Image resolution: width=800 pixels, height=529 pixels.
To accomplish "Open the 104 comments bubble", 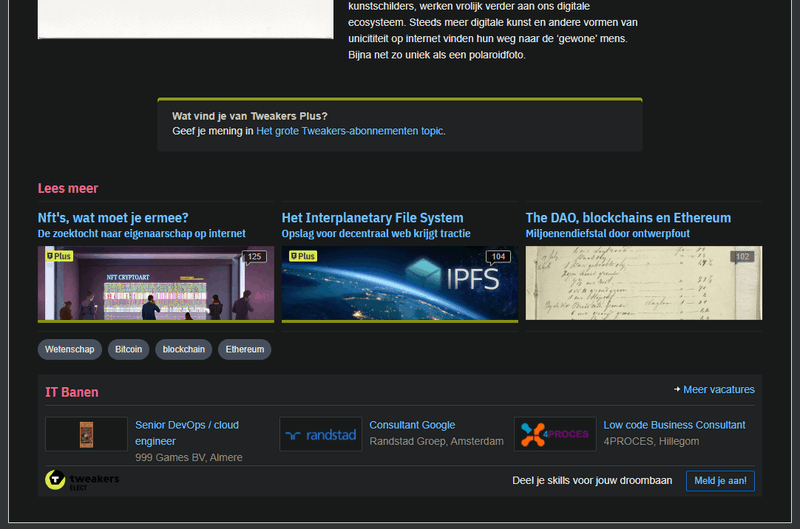I will [x=498, y=257].
